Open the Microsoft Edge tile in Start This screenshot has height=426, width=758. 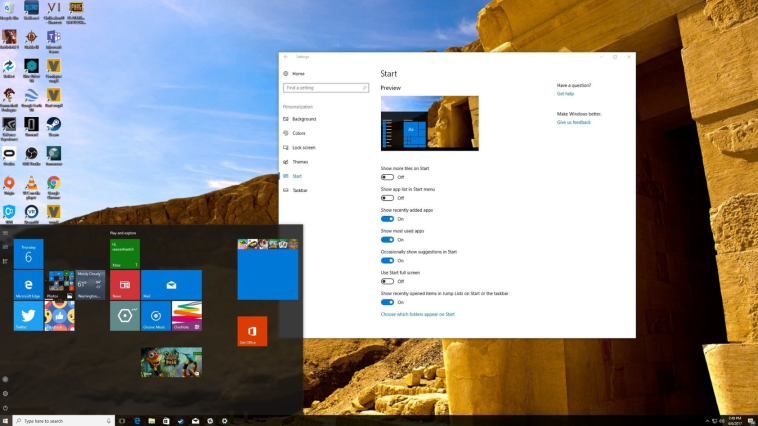tap(28, 286)
